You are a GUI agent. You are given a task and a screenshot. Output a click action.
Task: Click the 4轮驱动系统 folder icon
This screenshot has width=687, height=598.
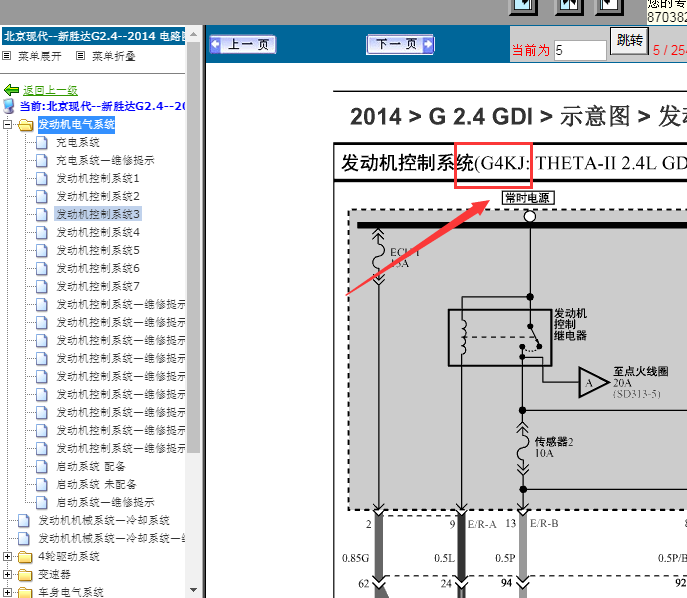tap(25, 557)
